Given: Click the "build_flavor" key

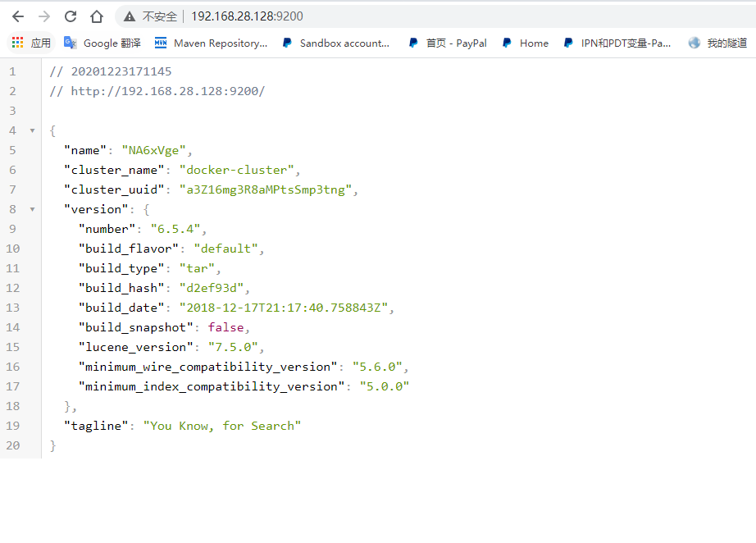Looking at the screenshot, I should pos(128,249).
